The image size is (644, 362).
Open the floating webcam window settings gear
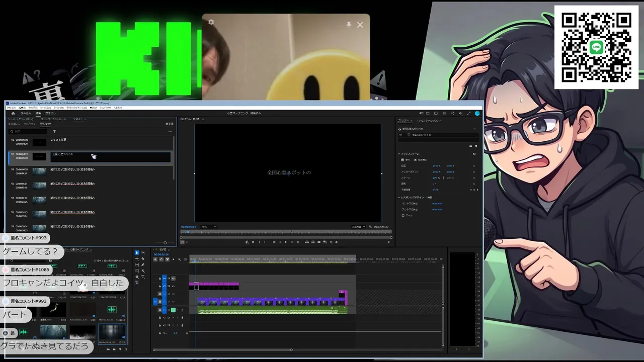[x=211, y=22]
